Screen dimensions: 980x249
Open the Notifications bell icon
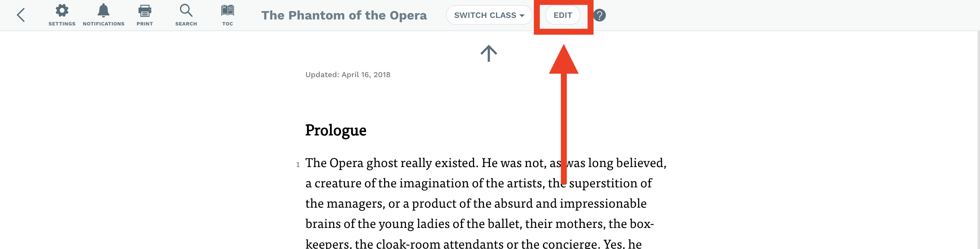tap(103, 10)
